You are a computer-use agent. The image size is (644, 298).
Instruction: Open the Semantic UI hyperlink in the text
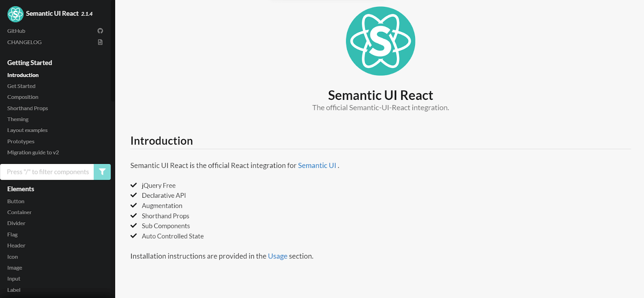[x=317, y=165]
